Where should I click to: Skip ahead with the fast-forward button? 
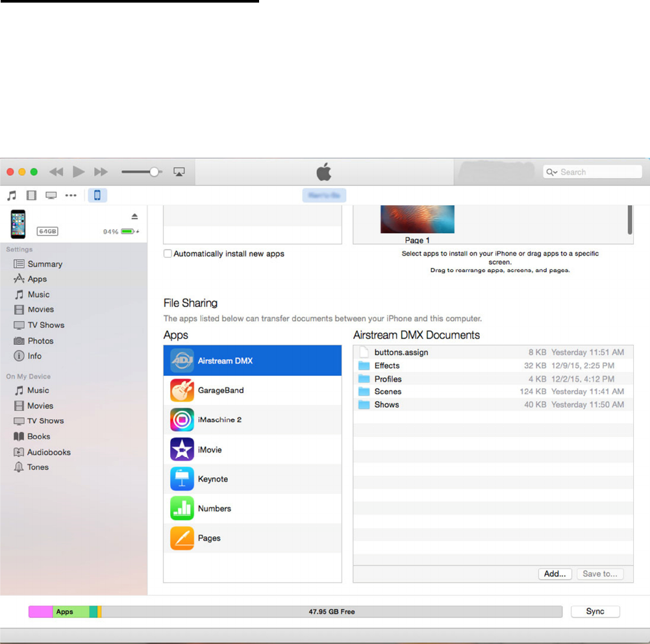(101, 171)
